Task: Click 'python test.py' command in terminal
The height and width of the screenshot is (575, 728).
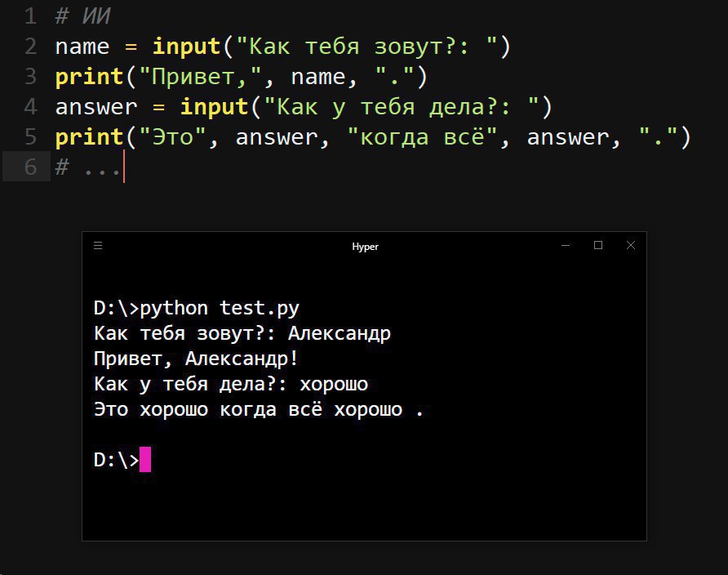Action: click(220, 309)
